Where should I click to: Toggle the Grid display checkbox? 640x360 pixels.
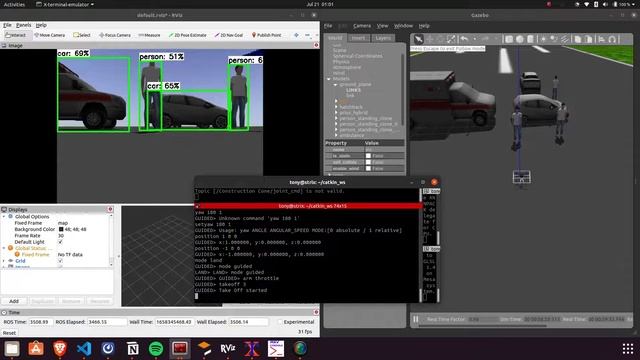pos(60,261)
